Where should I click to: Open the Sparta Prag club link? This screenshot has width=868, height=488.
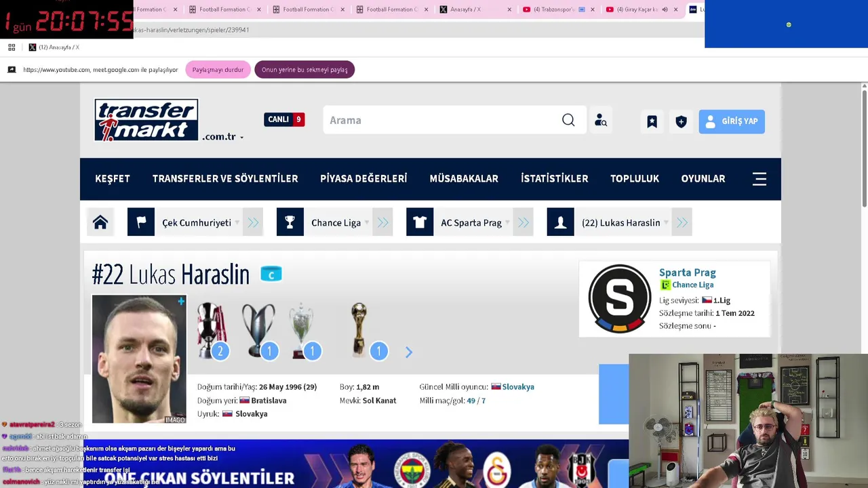pos(687,272)
